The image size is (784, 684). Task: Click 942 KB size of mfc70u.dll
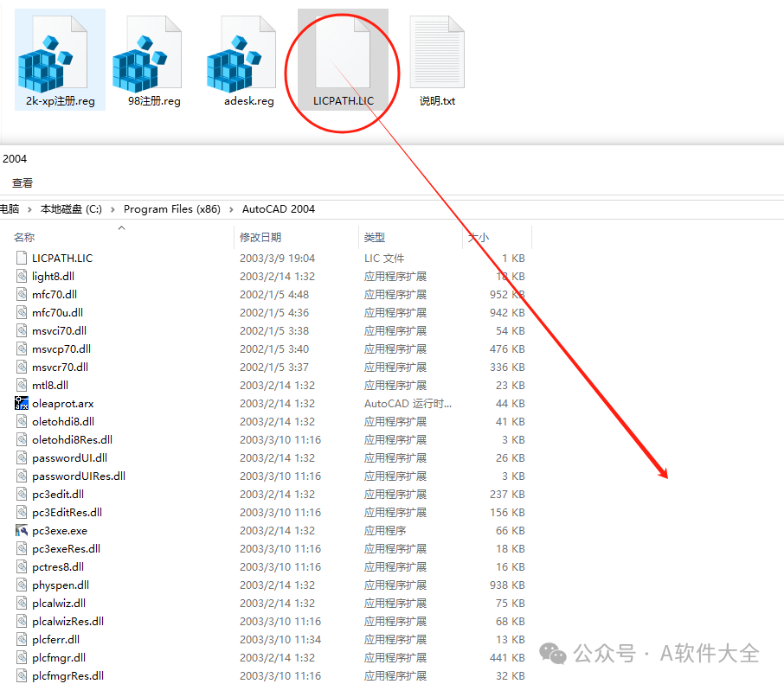point(507,312)
